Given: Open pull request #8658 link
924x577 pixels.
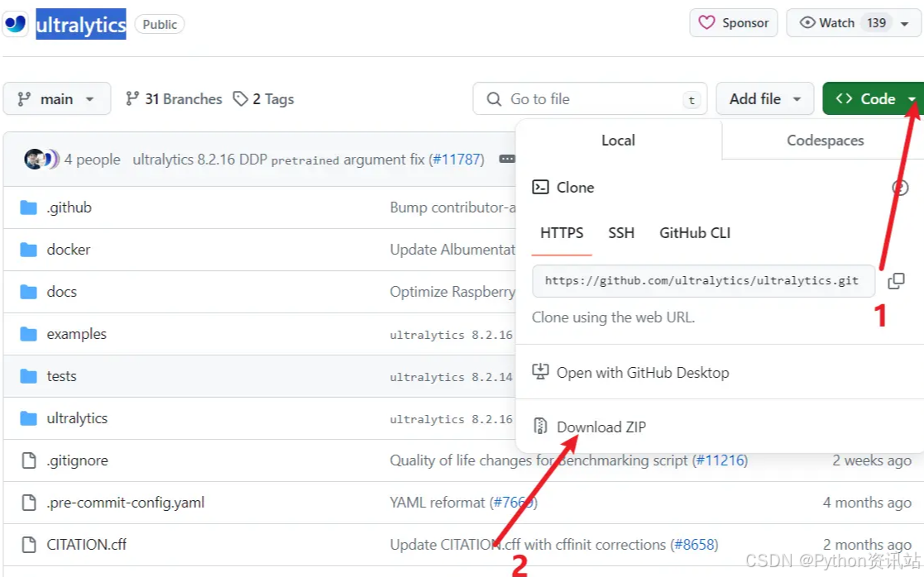Looking at the screenshot, I should click(x=694, y=545).
